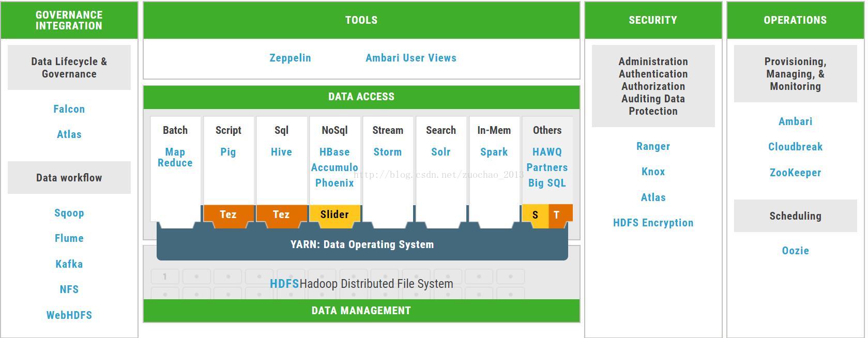Click the Others column heading
This screenshot has height=338, width=868.
pos(547,130)
